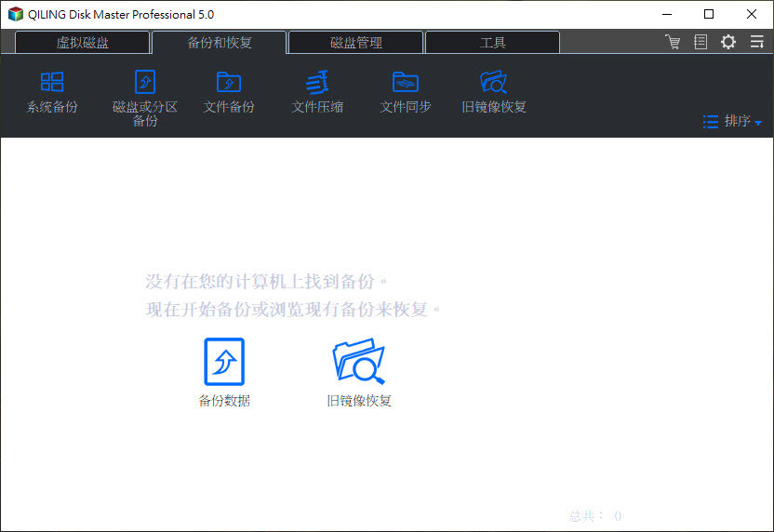Maximize the QILING Disk Master window
The height and width of the screenshot is (532, 774).
coord(709,14)
